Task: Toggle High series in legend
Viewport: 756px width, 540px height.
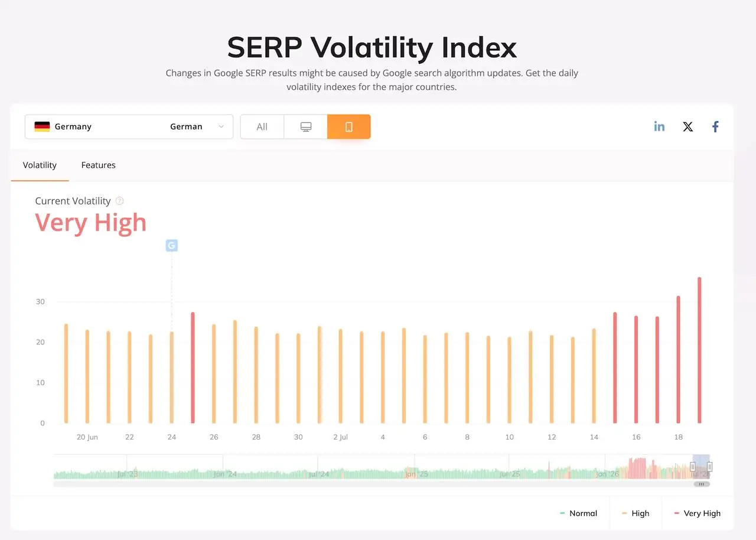Action: click(636, 513)
